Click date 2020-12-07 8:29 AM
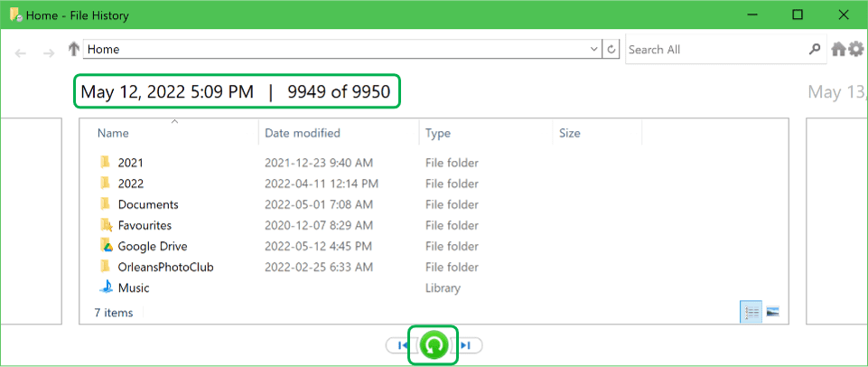868x367 pixels. pos(319,226)
